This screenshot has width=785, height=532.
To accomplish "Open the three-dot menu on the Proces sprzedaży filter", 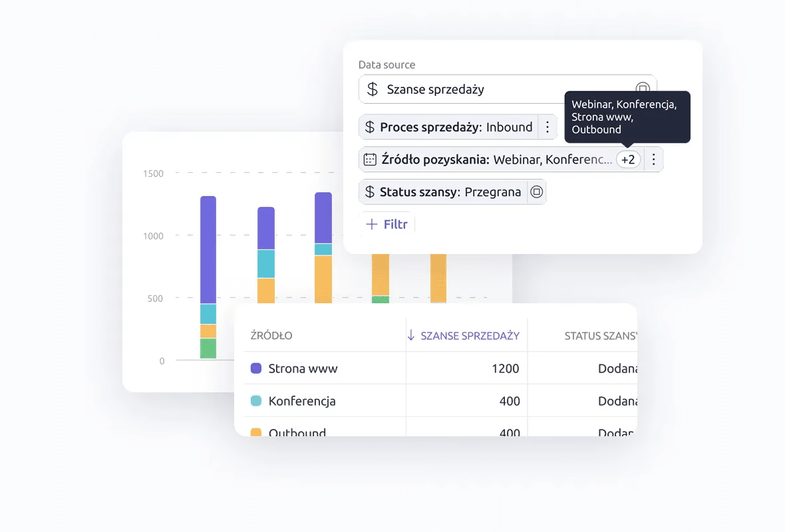I will [x=547, y=127].
